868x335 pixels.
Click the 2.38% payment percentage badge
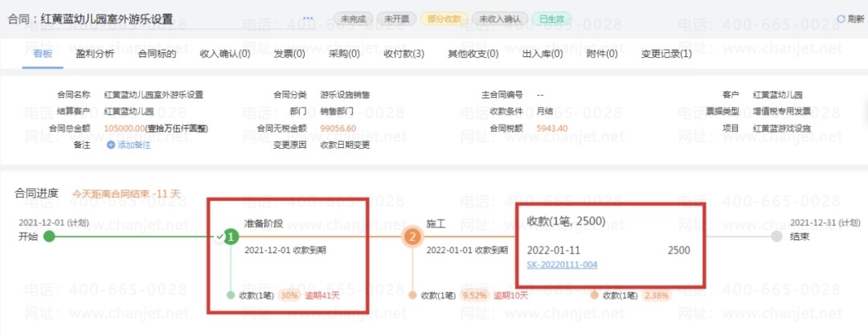coord(657,295)
